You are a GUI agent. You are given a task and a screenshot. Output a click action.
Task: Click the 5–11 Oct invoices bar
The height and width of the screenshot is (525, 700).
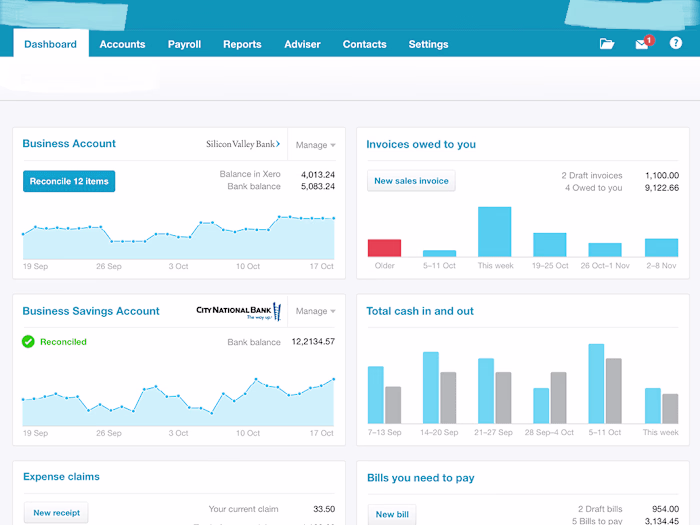[440, 253]
